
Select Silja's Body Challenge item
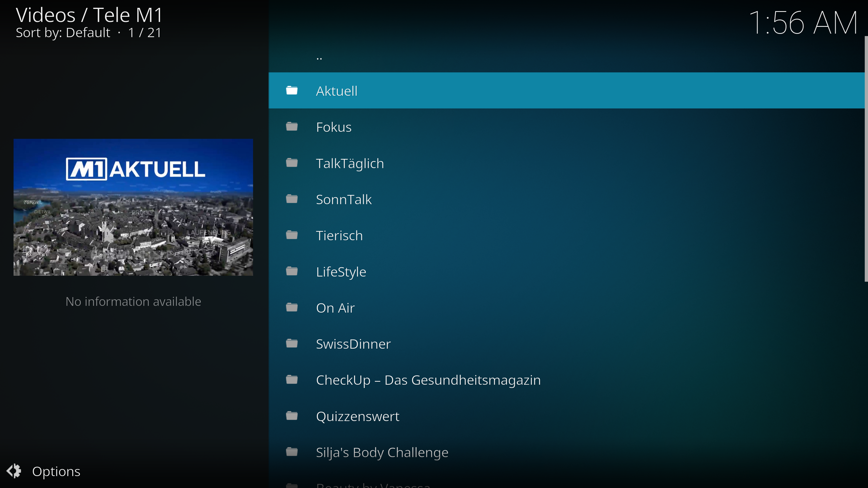[382, 452]
